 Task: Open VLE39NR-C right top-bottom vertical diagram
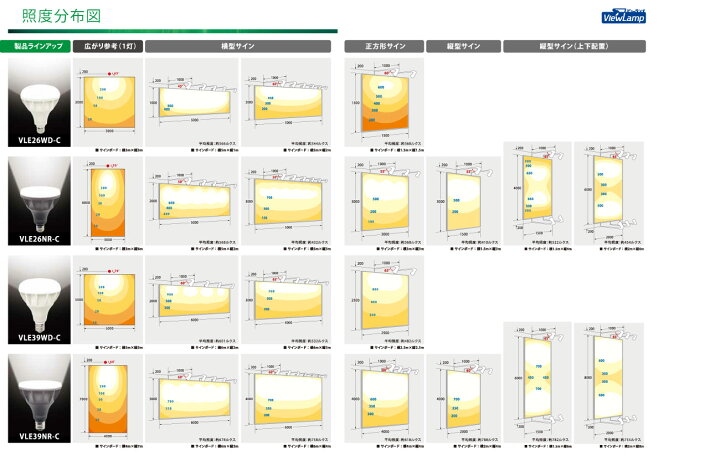tap(609, 383)
